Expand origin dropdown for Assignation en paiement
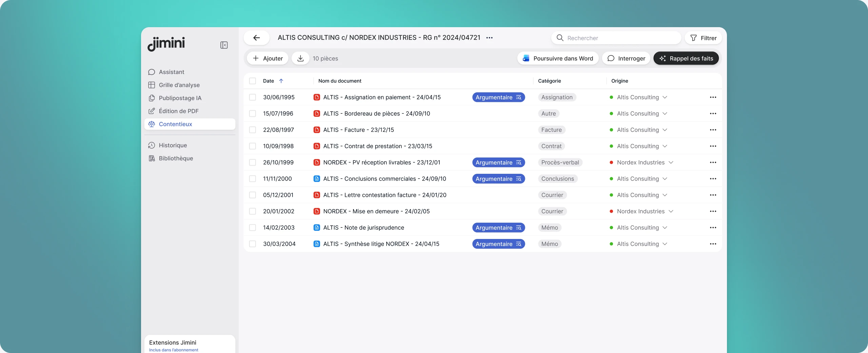The width and height of the screenshot is (868, 353). point(665,97)
